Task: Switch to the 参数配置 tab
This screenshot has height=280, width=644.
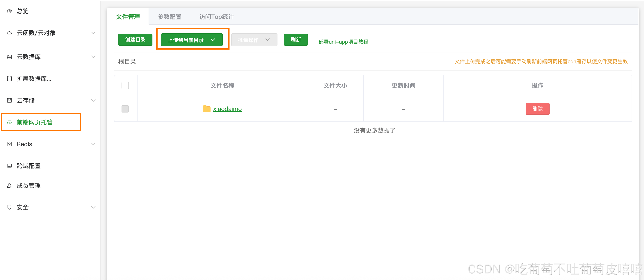Action: 169,16
